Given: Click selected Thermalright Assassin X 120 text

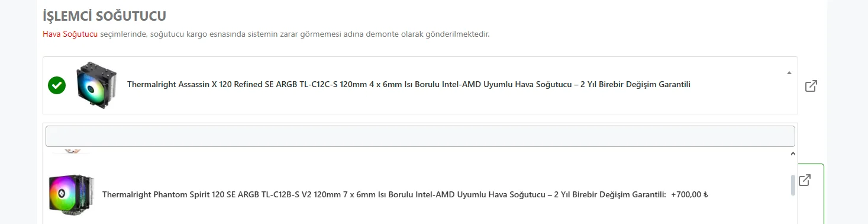Looking at the screenshot, I should point(409,85).
